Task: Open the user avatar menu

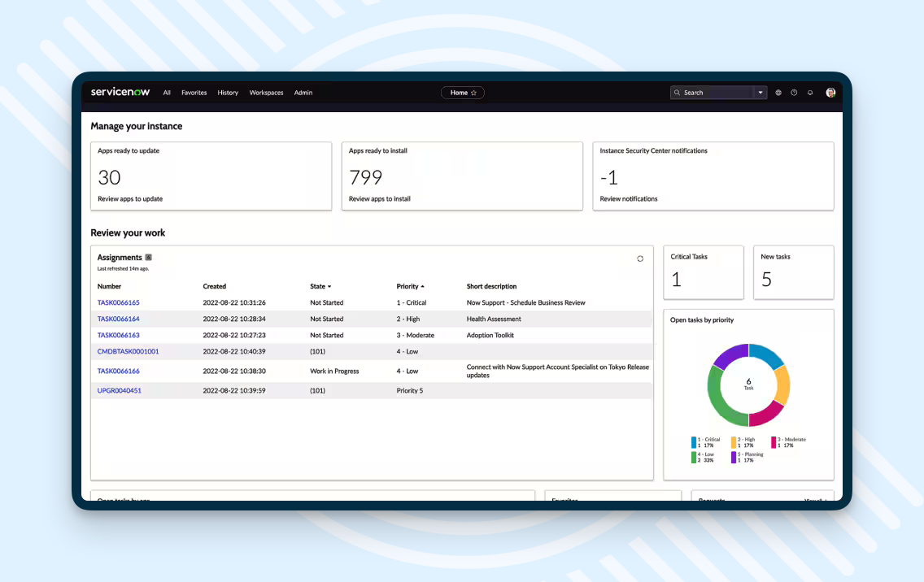Action: (830, 93)
